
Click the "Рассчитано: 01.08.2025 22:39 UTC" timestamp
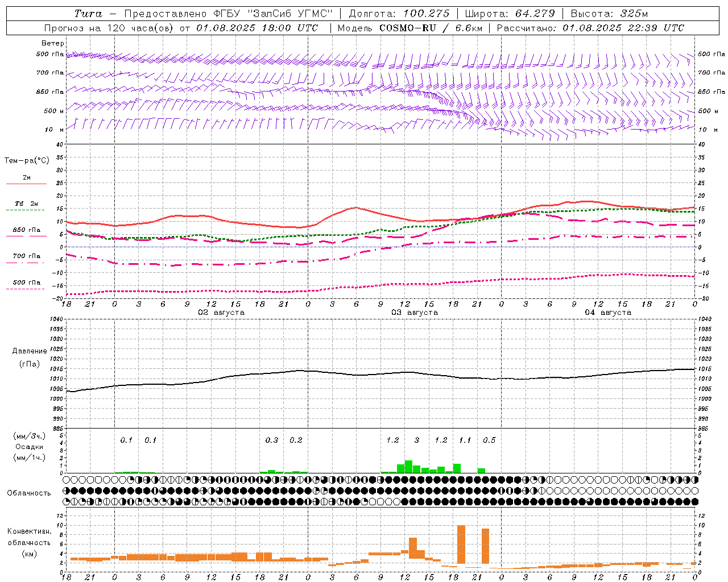point(590,28)
